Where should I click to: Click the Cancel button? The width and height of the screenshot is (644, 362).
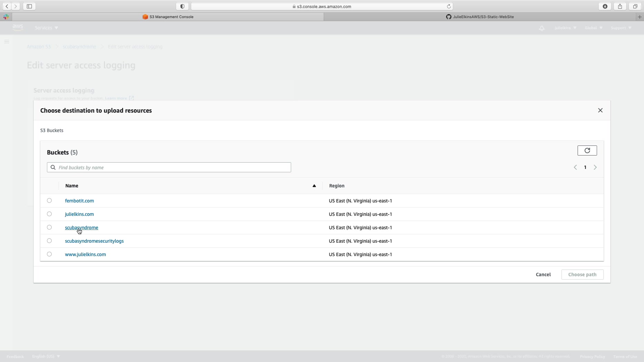543,274
